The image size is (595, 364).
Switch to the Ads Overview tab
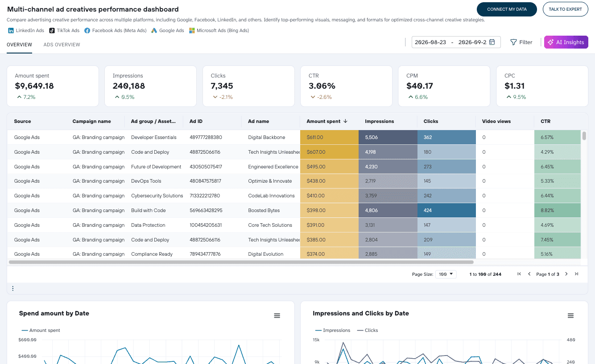(62, 45)
